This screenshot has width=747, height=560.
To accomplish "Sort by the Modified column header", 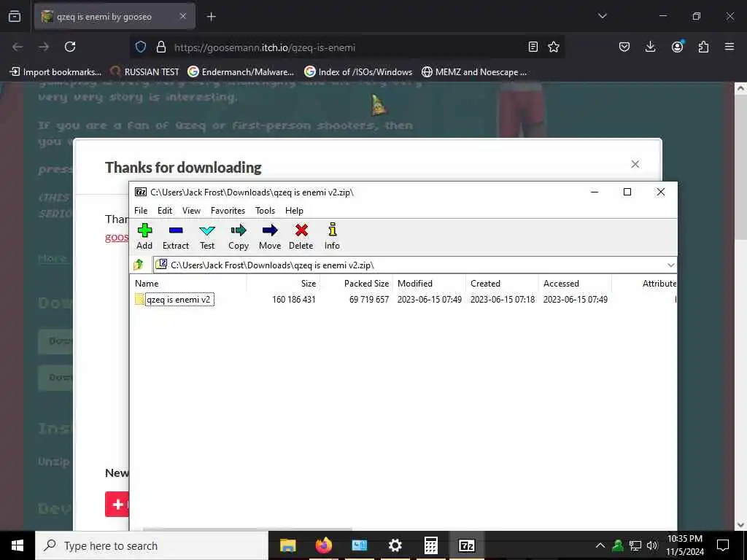I will 415,284.
